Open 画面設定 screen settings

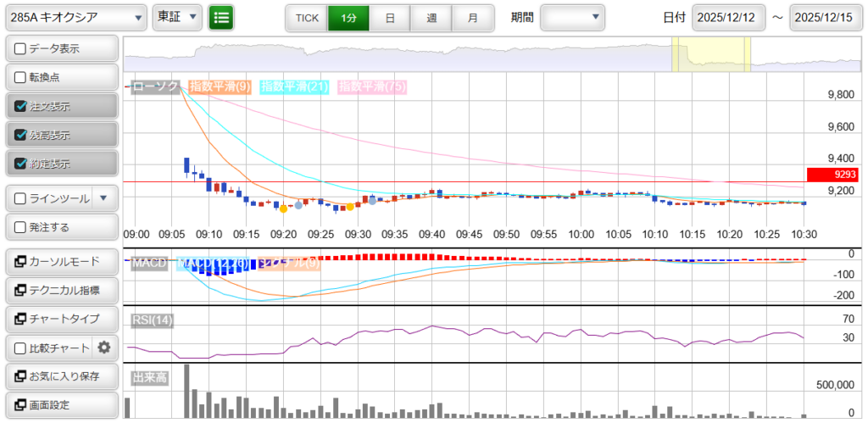[x=61, y=404]
